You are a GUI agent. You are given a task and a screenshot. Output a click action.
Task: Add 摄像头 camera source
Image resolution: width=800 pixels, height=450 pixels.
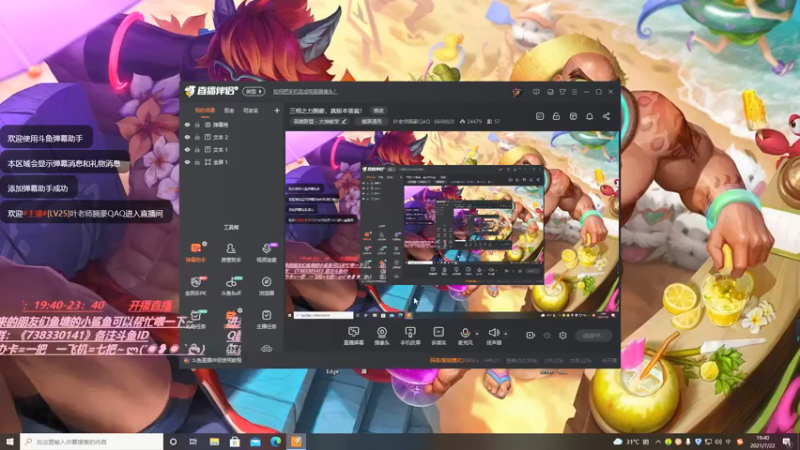382,336
